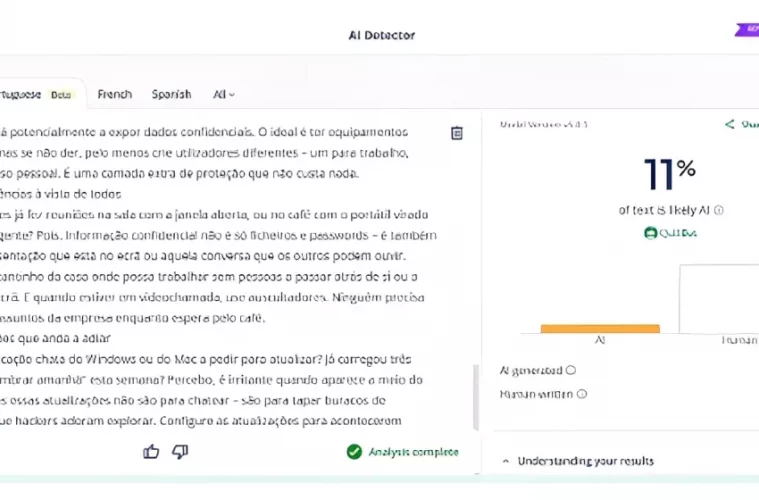
Task: Click the white Human bar in chart
Action: [719, 298]
